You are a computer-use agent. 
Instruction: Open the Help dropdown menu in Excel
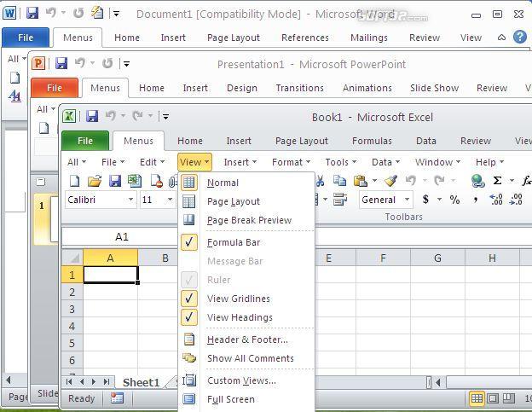(489, 162)
